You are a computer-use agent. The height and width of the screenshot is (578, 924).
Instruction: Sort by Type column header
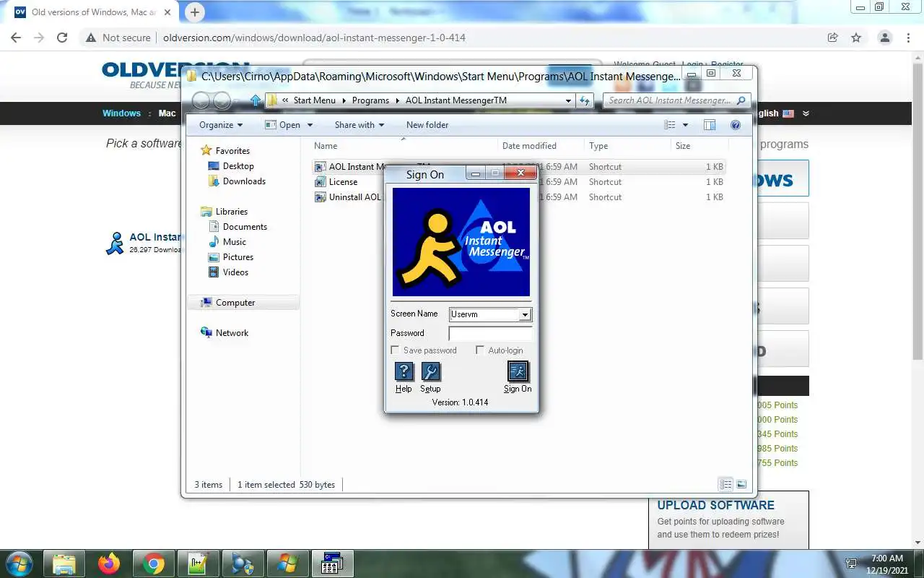tap(598, 146)
